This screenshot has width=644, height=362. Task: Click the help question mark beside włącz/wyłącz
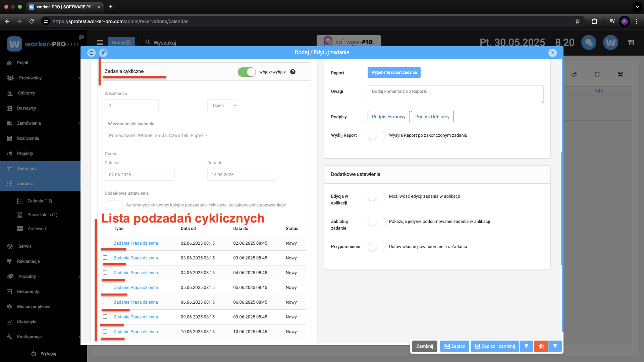point(293,72)
